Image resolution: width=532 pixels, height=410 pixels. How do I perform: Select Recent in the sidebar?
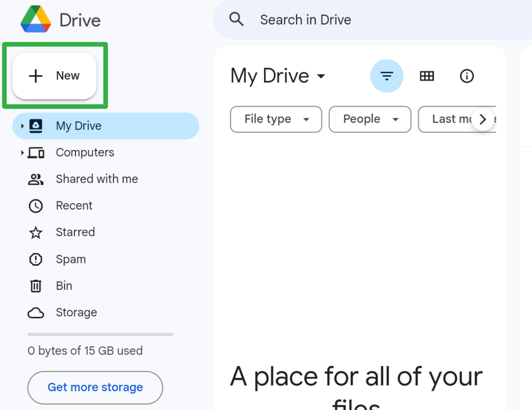point(105,206)
